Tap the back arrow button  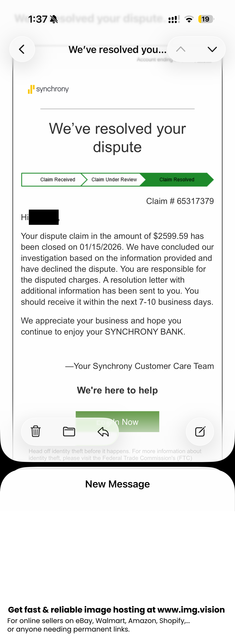(x=22, y=49)
